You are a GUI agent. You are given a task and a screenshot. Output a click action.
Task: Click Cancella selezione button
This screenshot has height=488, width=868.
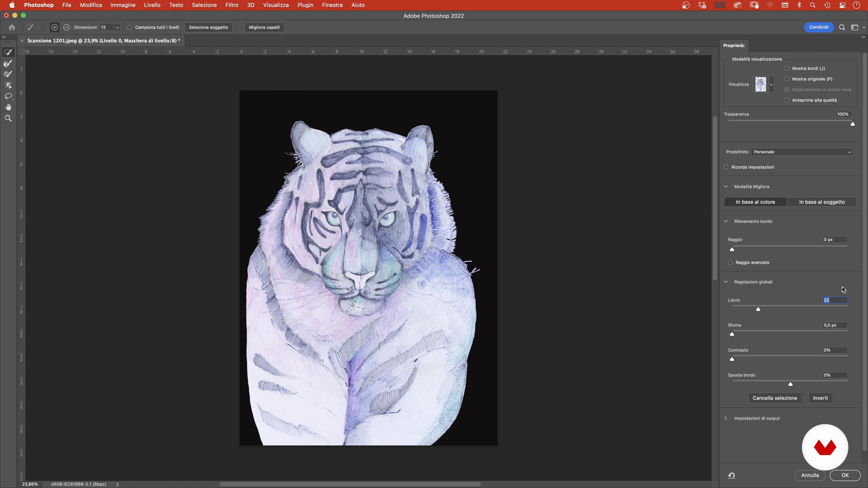click(775, 398)
